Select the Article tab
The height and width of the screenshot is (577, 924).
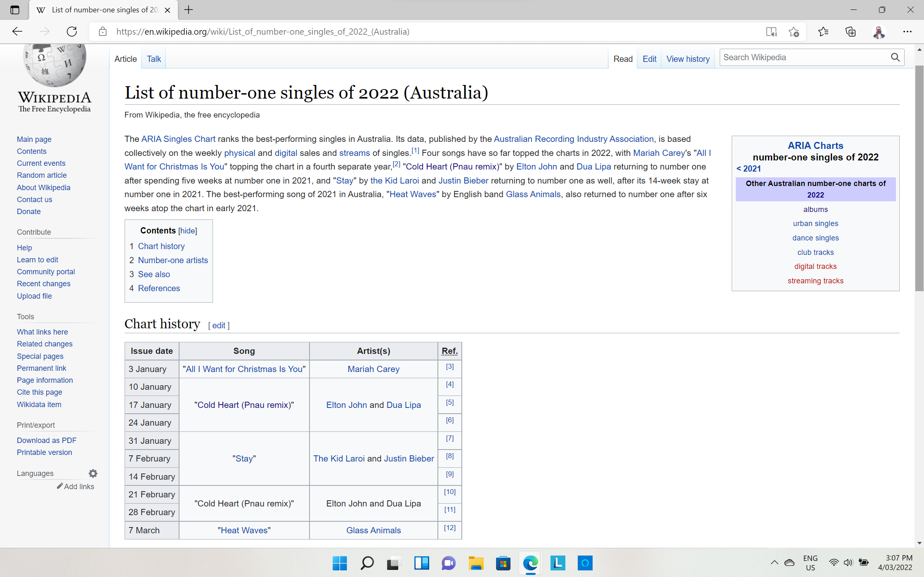[x=125, y=59]
